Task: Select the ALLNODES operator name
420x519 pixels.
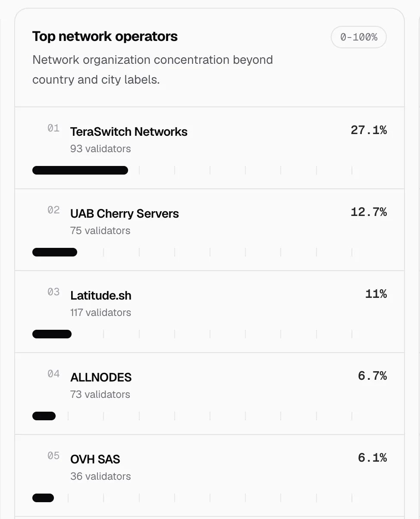Action: click(x=101, y=378)
